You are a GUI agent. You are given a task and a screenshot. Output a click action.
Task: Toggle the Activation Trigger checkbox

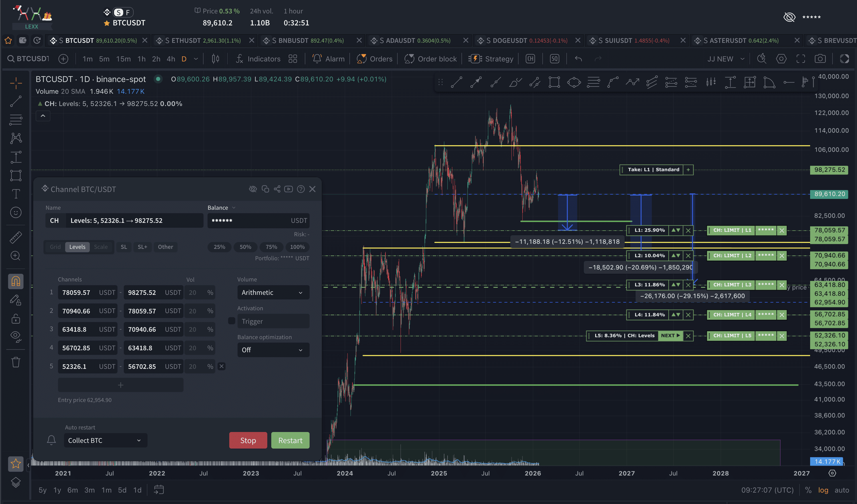tap(232, 321)
